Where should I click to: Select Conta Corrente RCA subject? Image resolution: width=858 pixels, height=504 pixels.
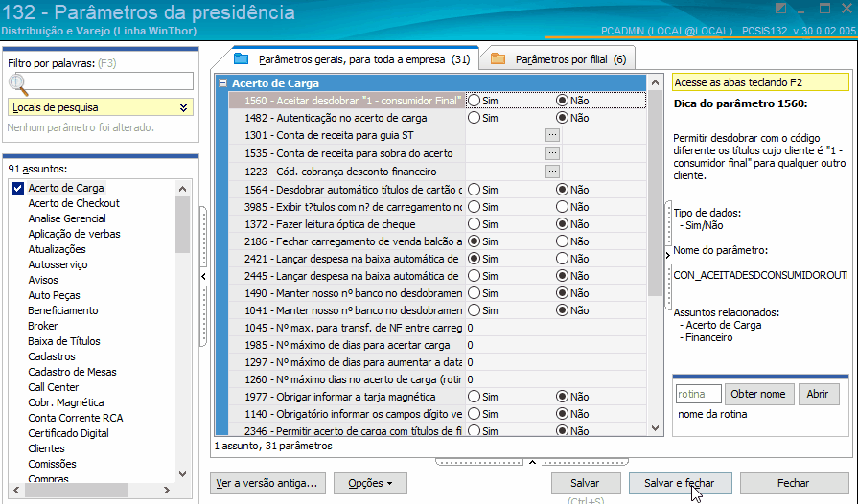tap(76, 418)
